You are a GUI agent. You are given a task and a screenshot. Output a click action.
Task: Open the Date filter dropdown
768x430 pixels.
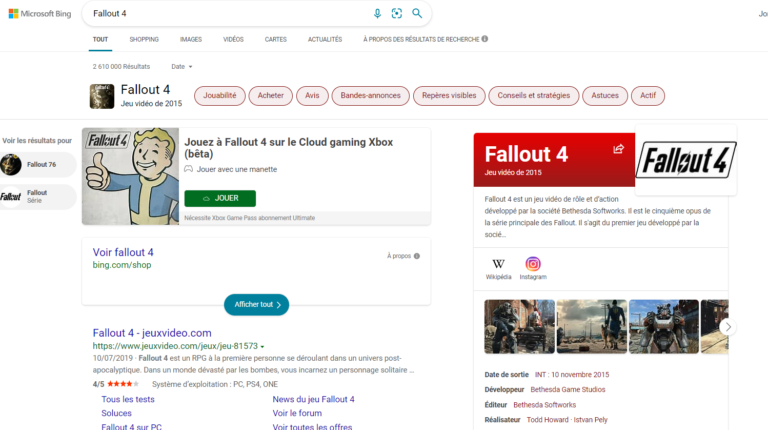(x=181, y=66)
